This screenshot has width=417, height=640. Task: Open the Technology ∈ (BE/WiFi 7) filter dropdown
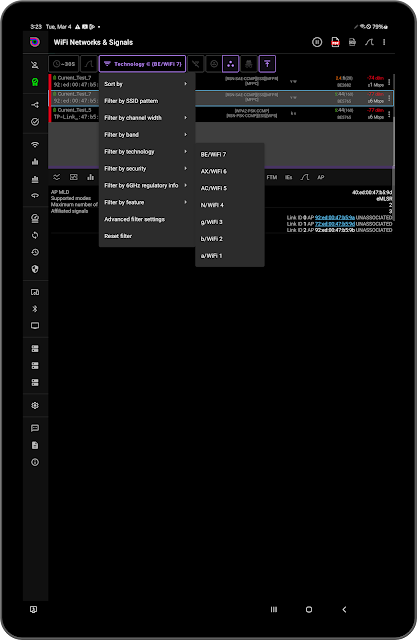point(142,64)
